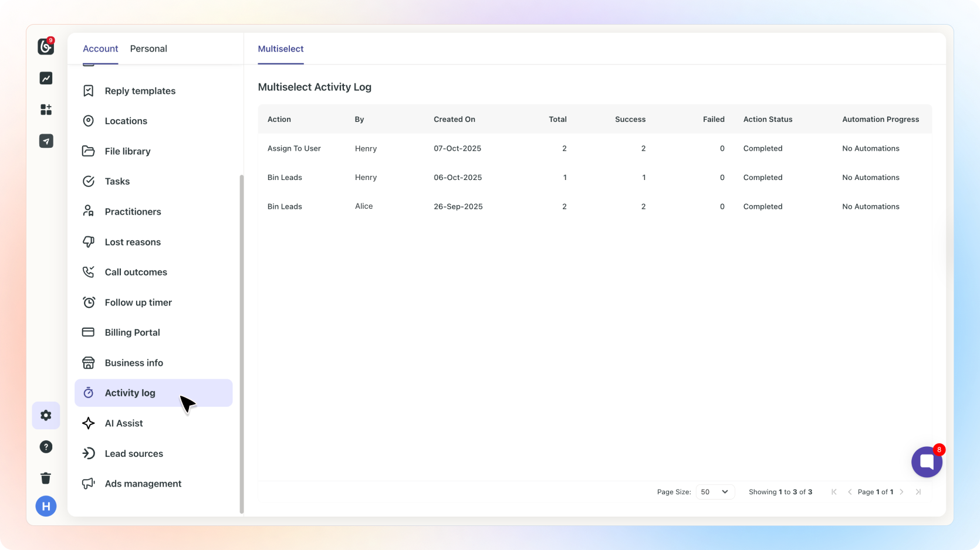Switch to the Personal tab

[148, 49]
